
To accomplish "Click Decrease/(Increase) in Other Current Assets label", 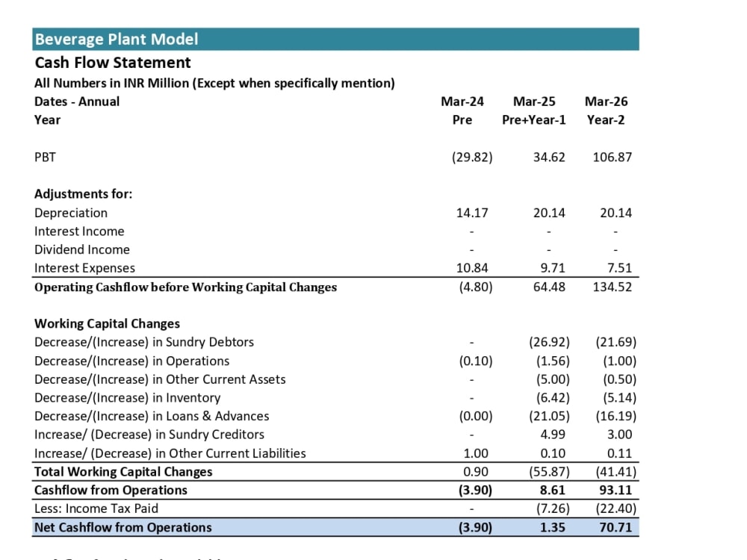I will [x=160, y=379].
